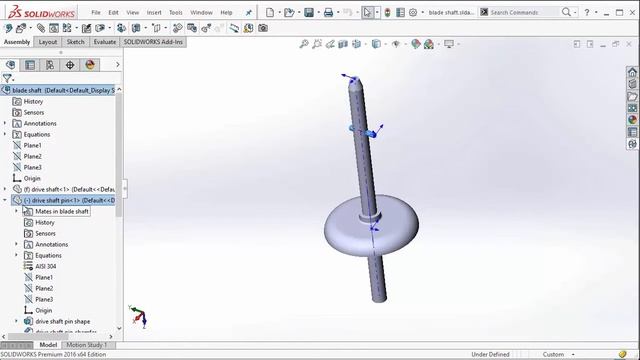The image size is (640, 360).
Task: Click the Save disk icon
Action: point(309,13)
